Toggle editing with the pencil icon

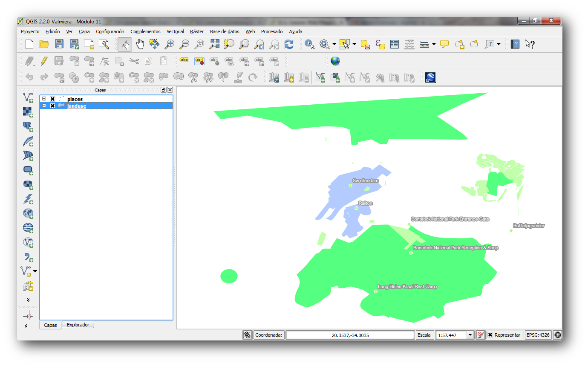(44, 61)
